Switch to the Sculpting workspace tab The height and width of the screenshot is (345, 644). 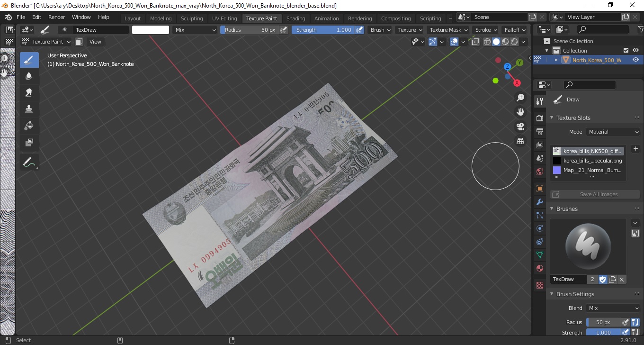point(192,18)
